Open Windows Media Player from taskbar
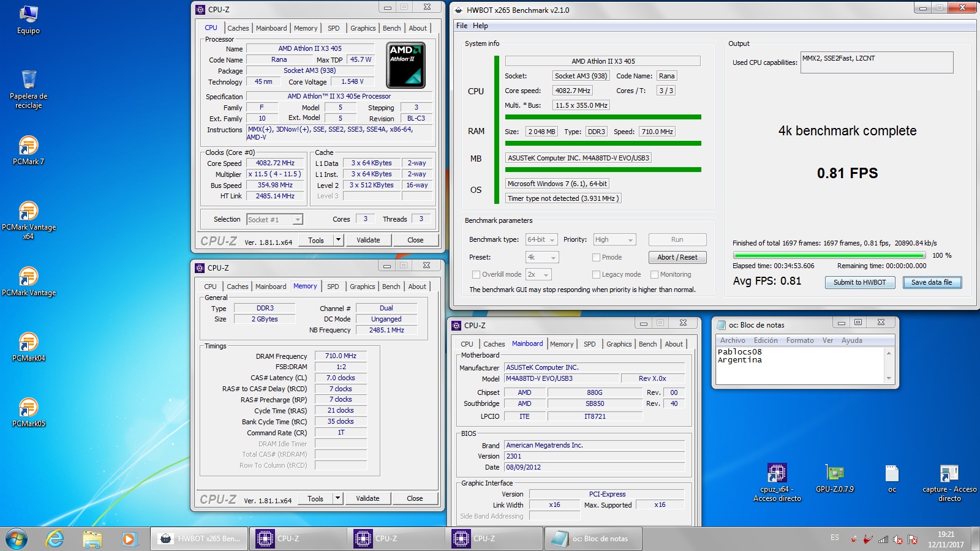The height and width of the screenshot is (551, 980). pos(129,539)
